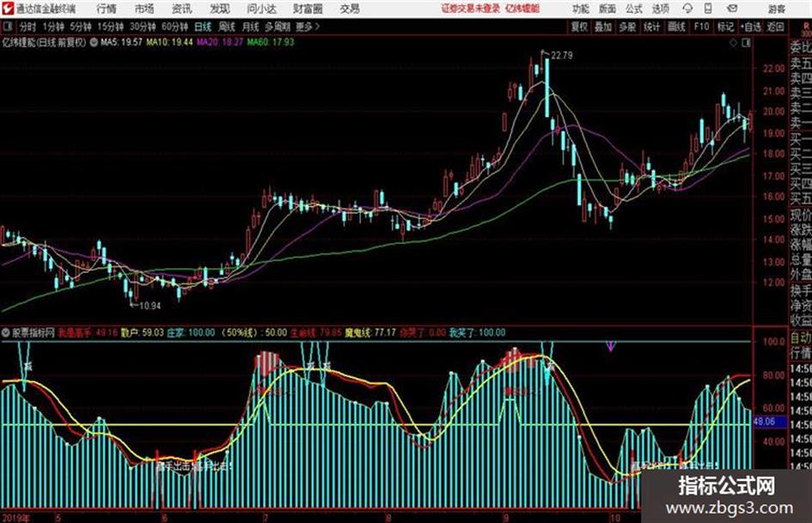The image size is (812, 523).
Task: Open the 市场 menu
Action: click(144, 9)
